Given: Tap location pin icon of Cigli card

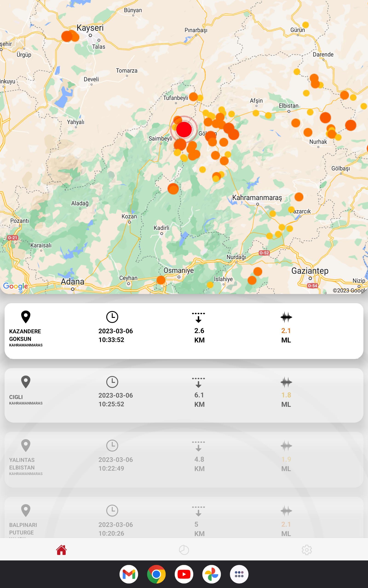Looking at the screenshot, I should tap(26, 382).
